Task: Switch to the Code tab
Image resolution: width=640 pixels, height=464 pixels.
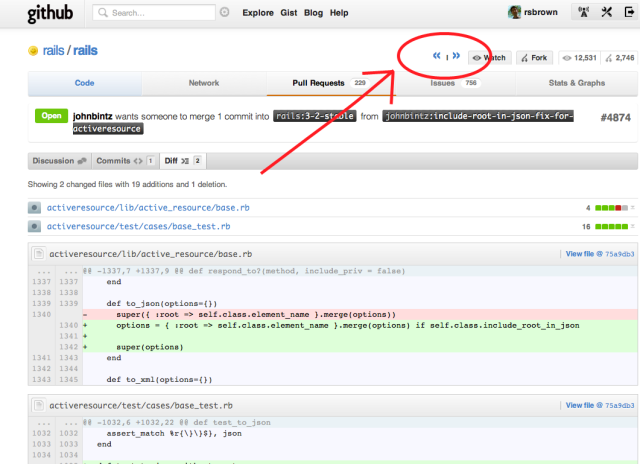Action: point(84,83)
